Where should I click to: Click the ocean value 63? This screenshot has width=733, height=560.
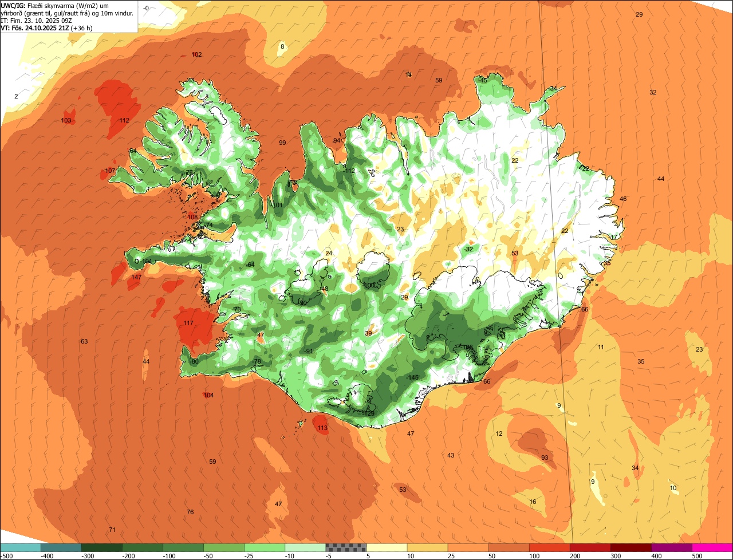(x=84, y=341)
